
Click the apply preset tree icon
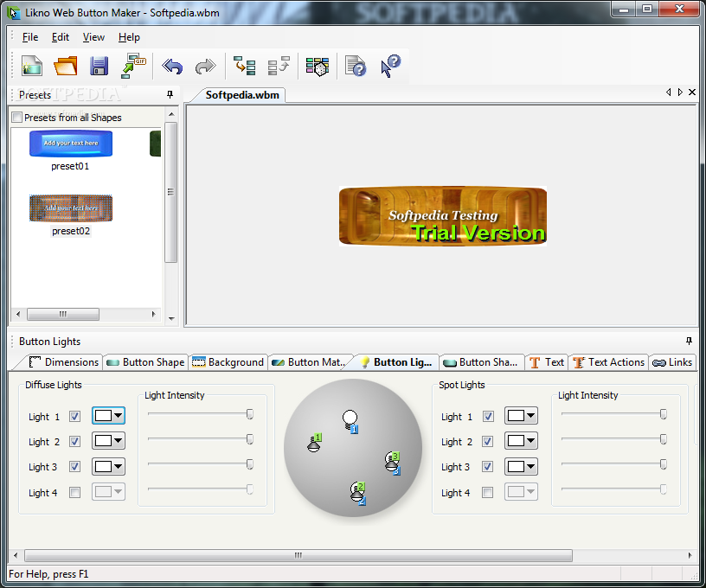(x=245, y=66)
